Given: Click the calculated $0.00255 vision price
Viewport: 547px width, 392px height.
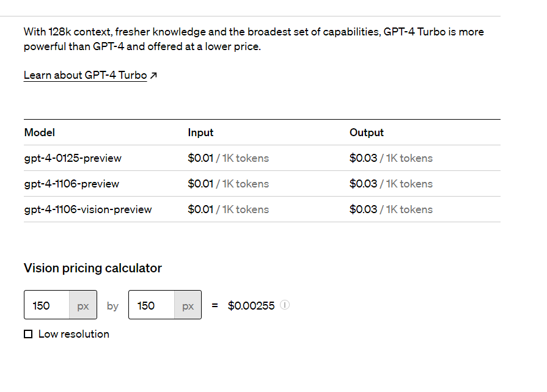Looking at the screenshot, I should [x=251, y=305].
